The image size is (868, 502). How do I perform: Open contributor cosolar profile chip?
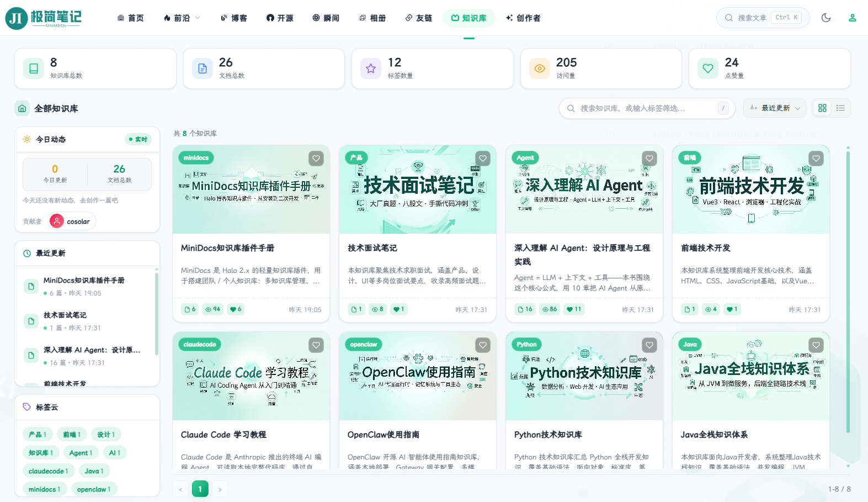[72, 221]
